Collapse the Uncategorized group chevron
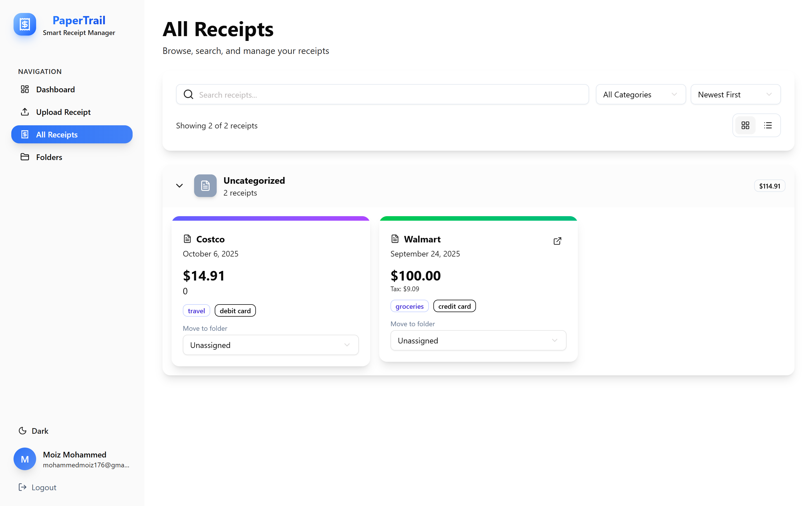812x506 pixels. (179, 186)
